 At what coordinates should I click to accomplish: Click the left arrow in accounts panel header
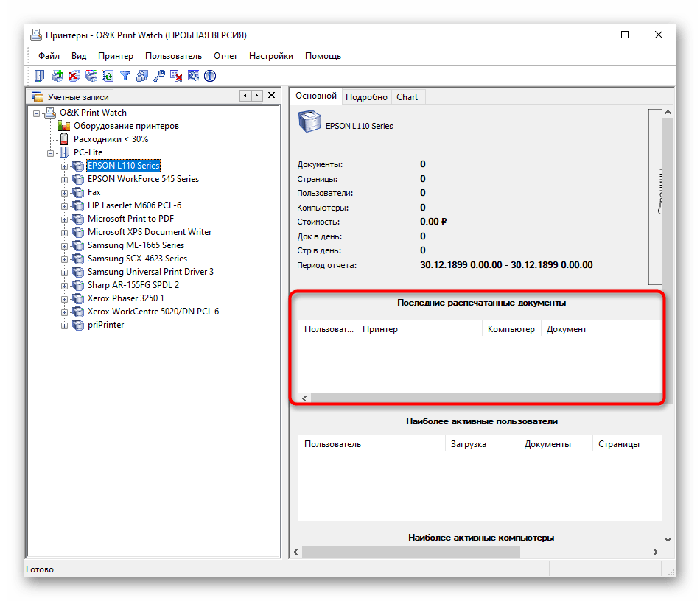point(245,96)
